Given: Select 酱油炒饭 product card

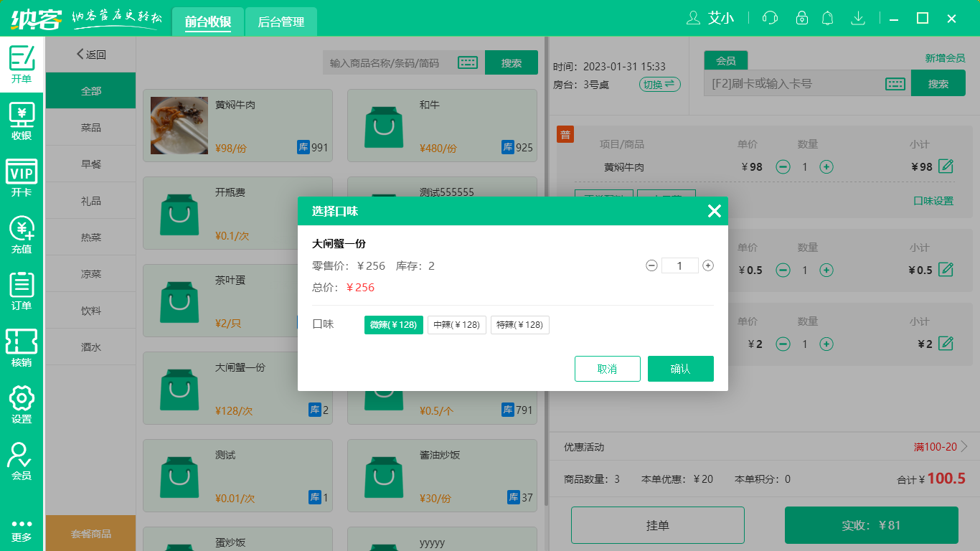Looking at the screenshot, I should [x=442, y=476].
